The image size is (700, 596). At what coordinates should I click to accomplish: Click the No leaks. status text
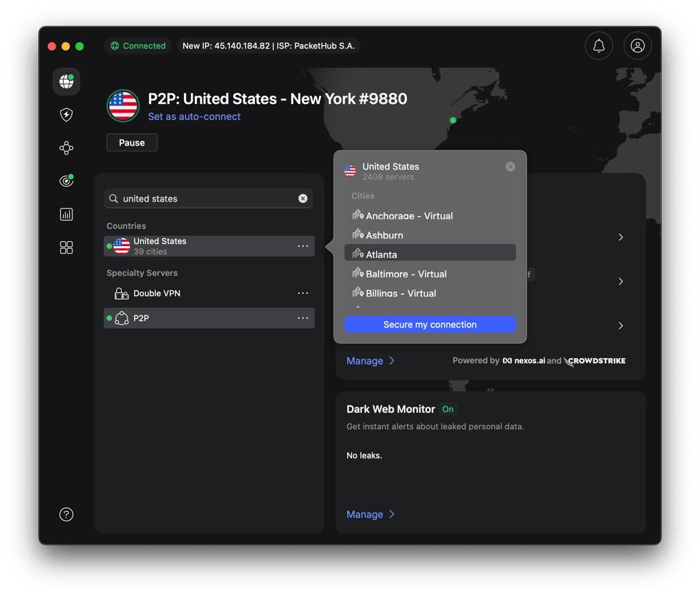364,455
